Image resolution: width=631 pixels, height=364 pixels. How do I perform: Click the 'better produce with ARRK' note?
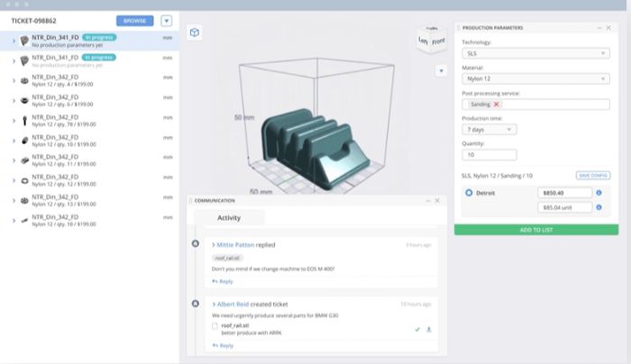[x=251, y=332]
